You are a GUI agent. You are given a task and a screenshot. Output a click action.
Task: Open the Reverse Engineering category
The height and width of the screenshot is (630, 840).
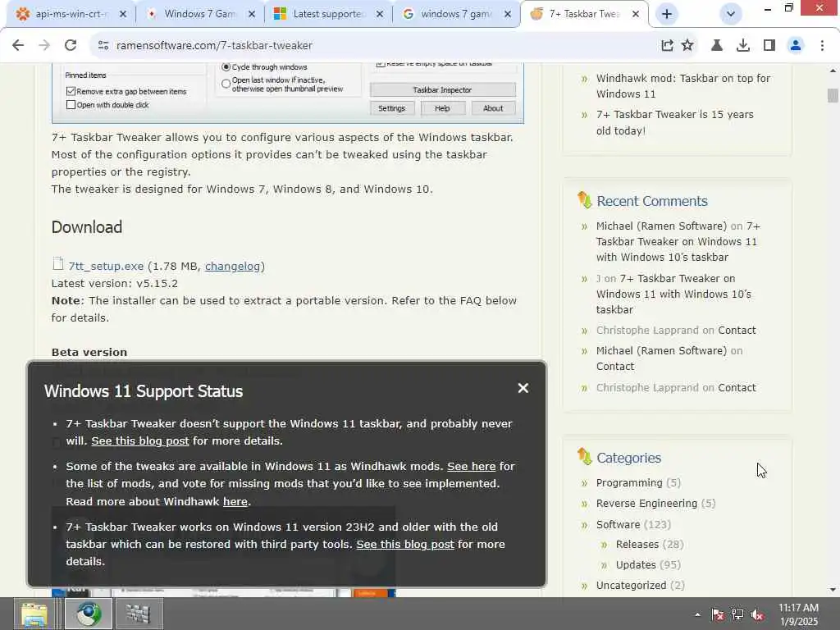click(646, 504)
